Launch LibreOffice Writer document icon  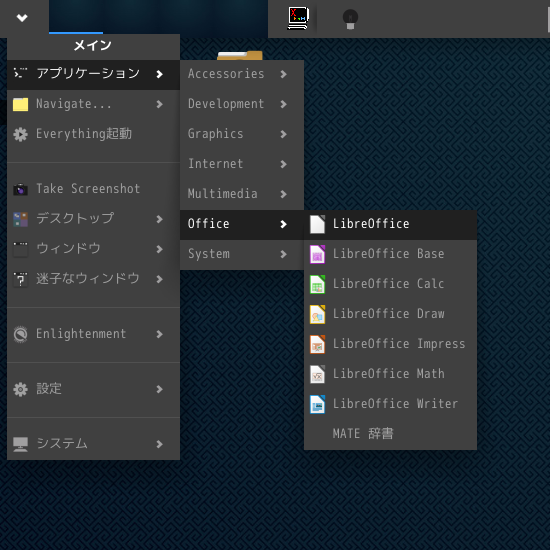[317, 404]
